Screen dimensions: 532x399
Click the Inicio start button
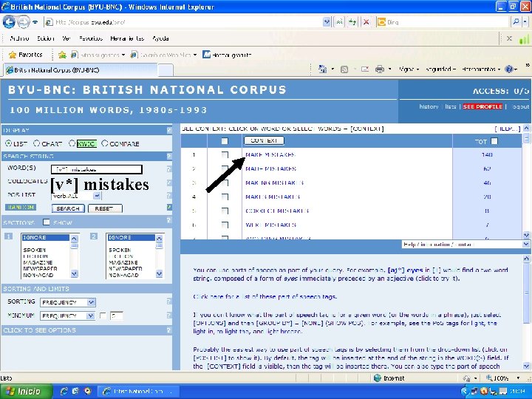[x=26, y=391]
